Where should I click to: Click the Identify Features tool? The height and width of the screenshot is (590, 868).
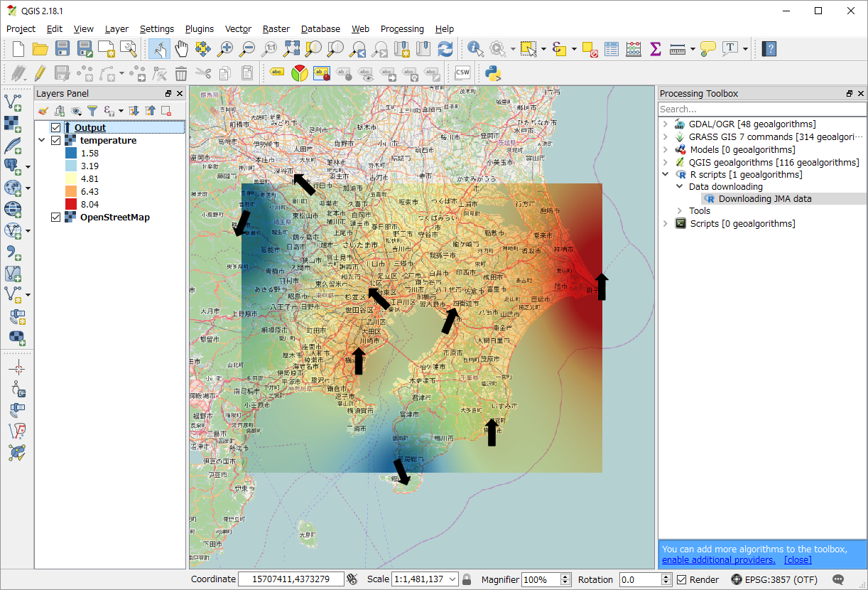coord(474,49)
